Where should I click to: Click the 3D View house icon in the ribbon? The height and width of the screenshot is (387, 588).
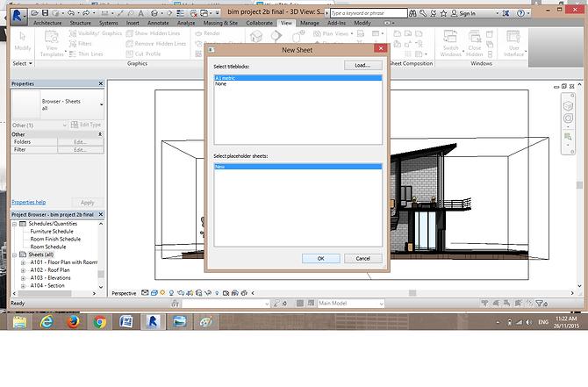(256, 37)
